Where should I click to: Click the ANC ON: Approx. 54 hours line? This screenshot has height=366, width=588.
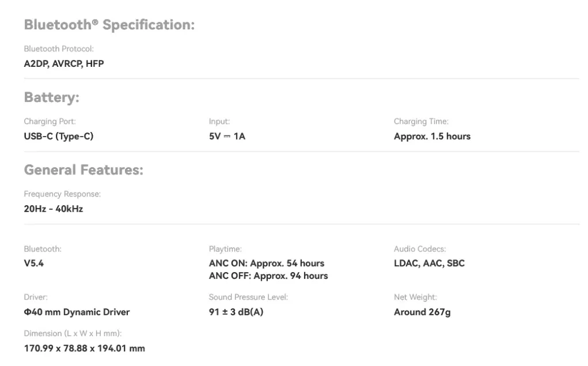(x=267, y=263)
